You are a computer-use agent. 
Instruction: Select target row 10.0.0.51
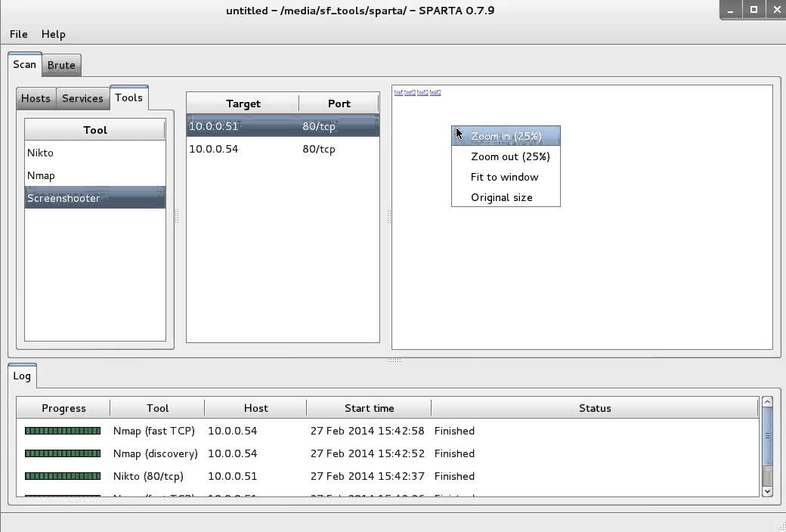(283, 126)
